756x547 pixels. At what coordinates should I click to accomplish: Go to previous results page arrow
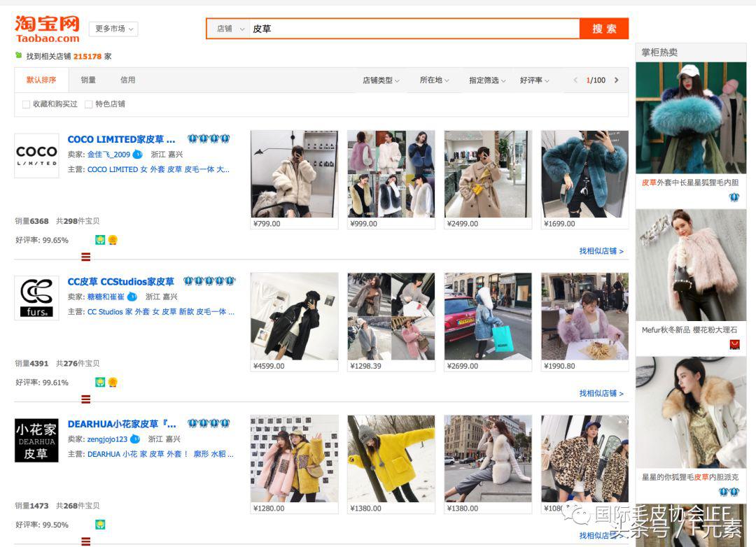coord(575,80)
